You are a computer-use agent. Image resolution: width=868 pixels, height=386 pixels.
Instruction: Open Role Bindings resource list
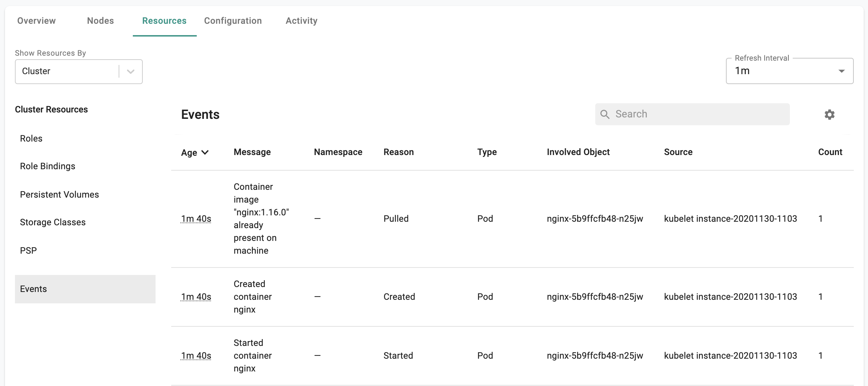48,166
